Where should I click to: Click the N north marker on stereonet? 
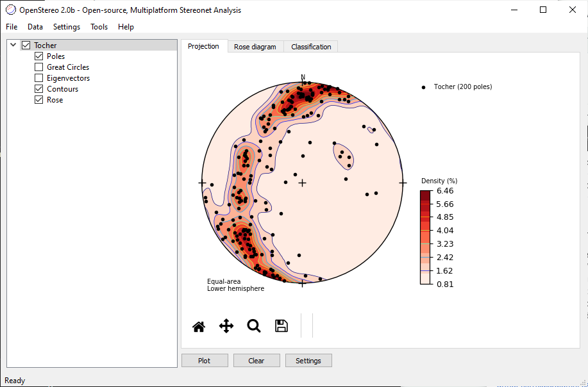[x=303, y=77]
